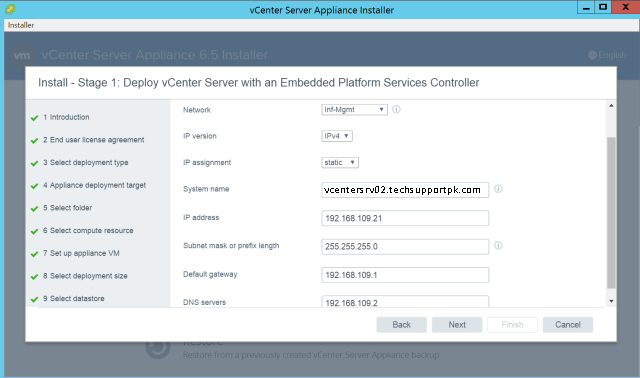640x378 pixels.
Task: Click the Subnet mask field 255.255.255.0
Action: [x=405, y=247]
